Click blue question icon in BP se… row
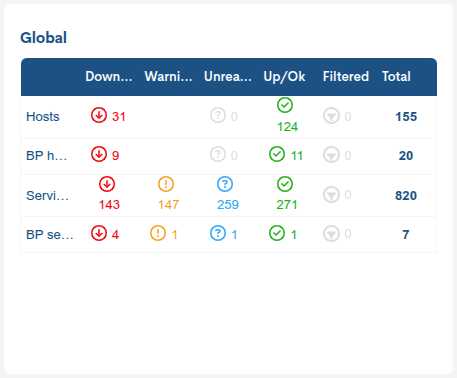457x378 pixels. 218,233
